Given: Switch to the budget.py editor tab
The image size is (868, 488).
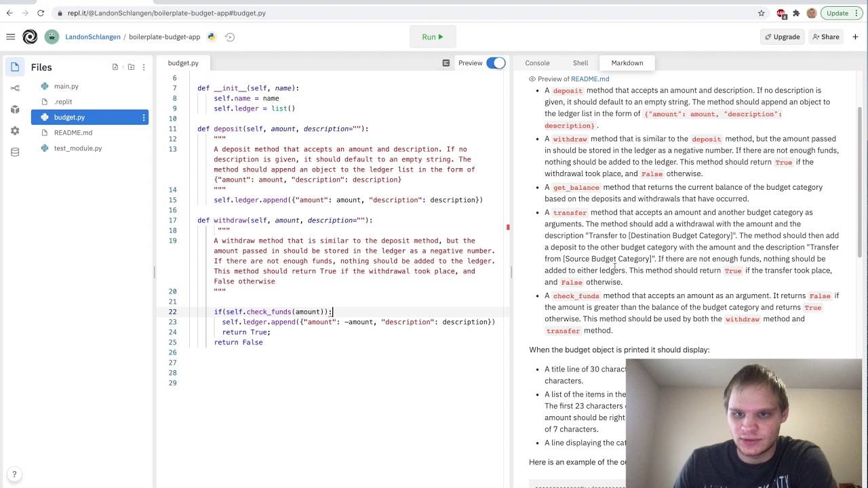Looking at the screenshot, I should (x=183, y=63).
